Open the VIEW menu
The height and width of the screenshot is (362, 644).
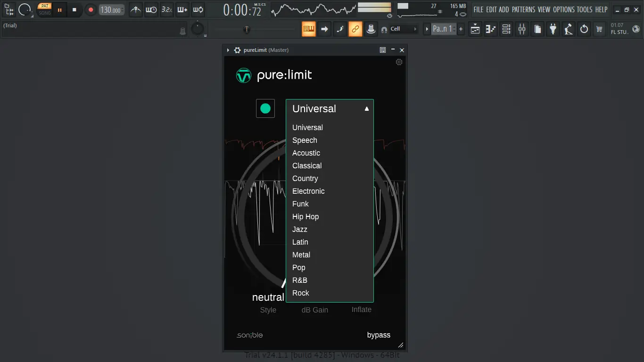click(544, 9)
